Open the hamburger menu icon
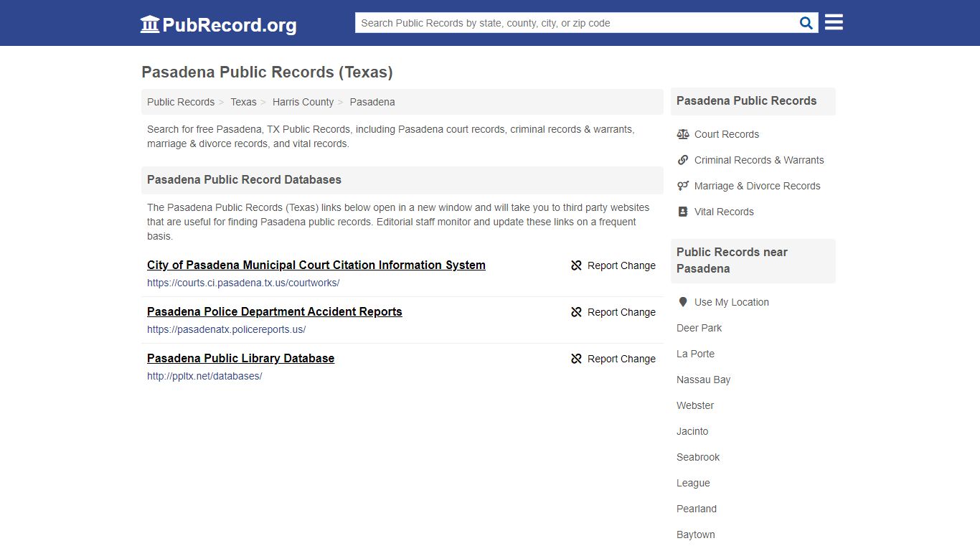 (x=834, y=22)
